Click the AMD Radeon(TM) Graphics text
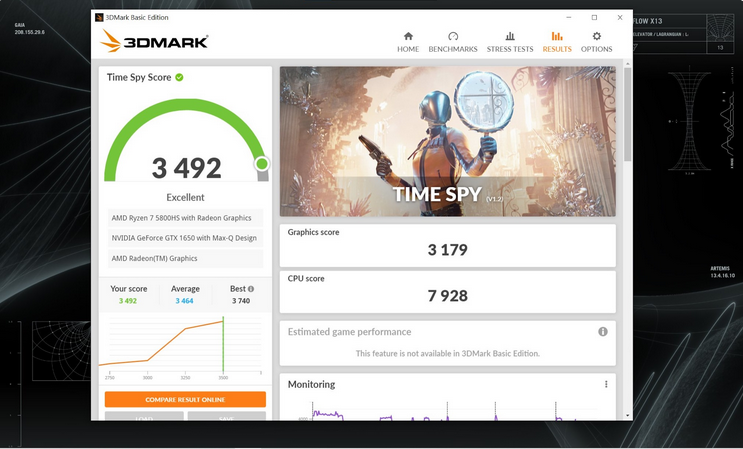This screenshot has height=449, width=743. coord(154,258)
